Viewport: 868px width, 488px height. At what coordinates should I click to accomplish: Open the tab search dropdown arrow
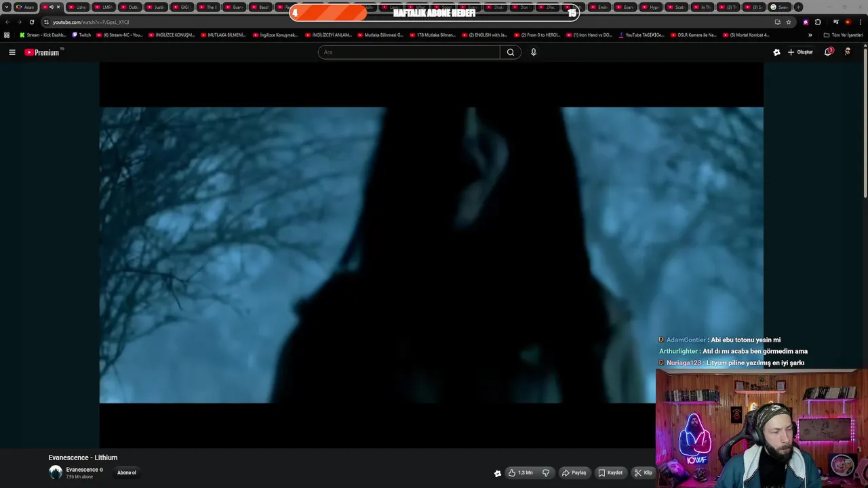tap(7, 7)
